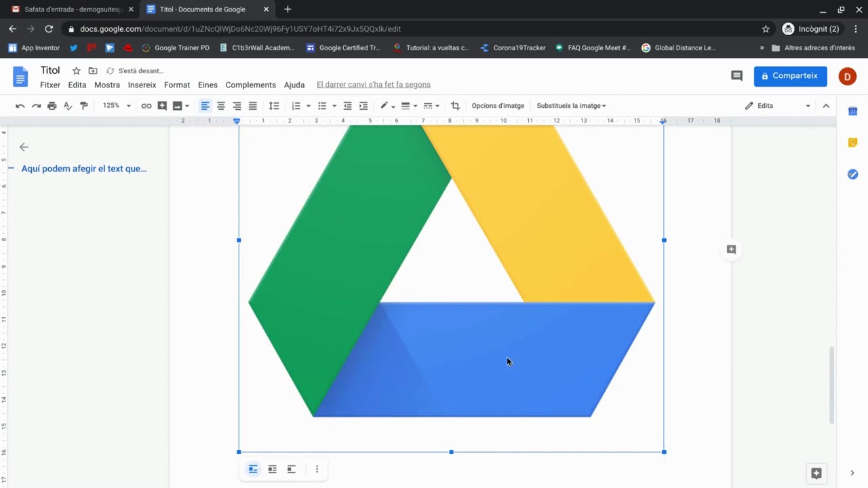The width and height of the screenshot is (868, 488).
Task: Undo the last action
Action: point(20,106)
